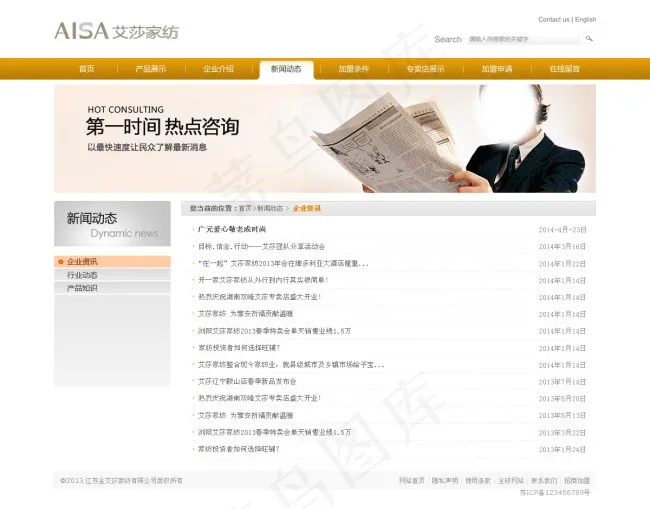Click the AISA 艾莎家纺 logo
The height and width of the screenshot is (509, 650).
(x=116, y=31)
